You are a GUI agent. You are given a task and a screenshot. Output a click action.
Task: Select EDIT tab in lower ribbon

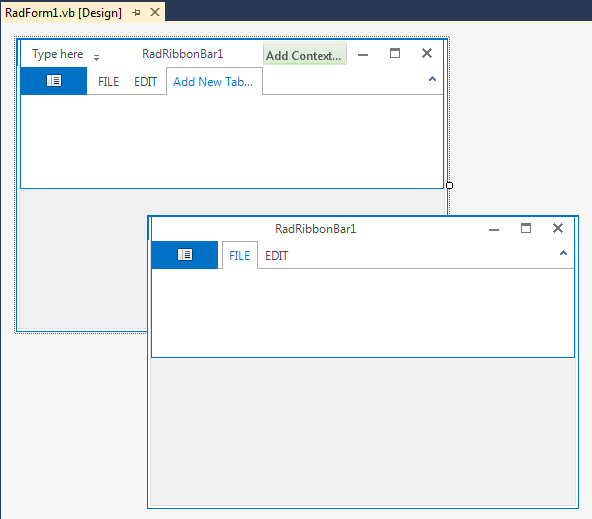[276, 256]
